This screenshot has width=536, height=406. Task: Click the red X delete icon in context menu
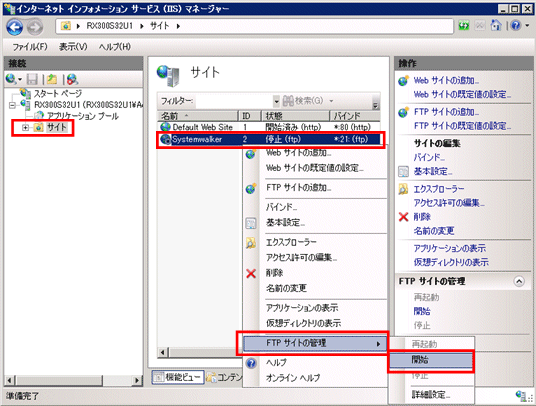tap(251, 273)
